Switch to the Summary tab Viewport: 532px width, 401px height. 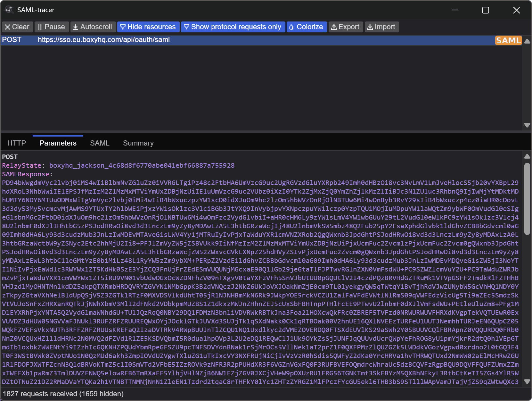[138, 143]
